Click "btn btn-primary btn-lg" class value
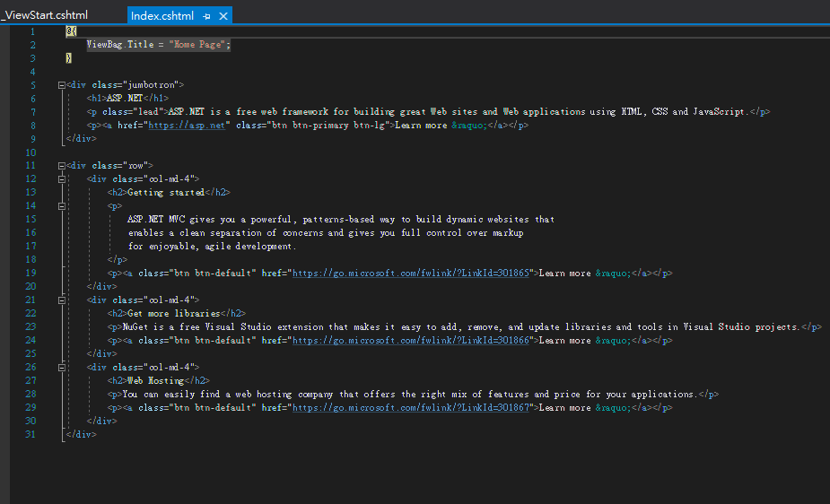Image resolution: width=830 pixels, height=504 pixels. [328, 126]
